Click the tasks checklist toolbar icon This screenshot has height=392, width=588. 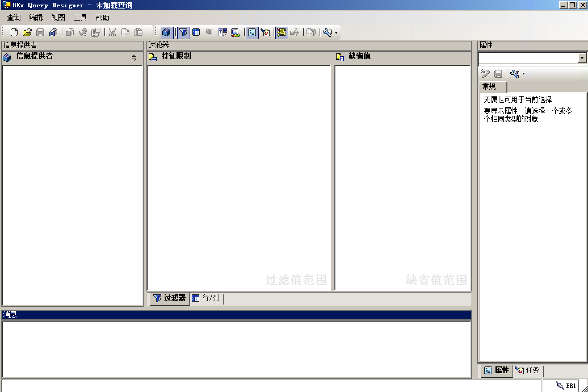point(265,32)
